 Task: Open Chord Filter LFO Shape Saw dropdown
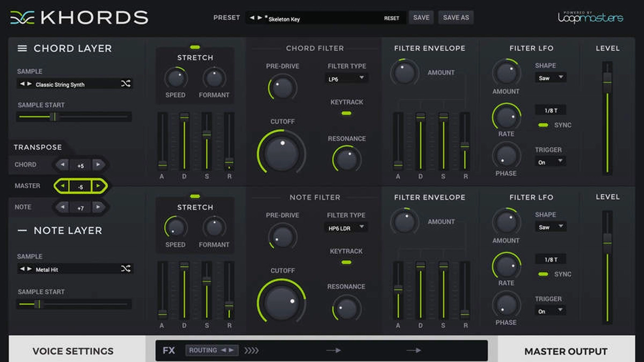[550, 78]
